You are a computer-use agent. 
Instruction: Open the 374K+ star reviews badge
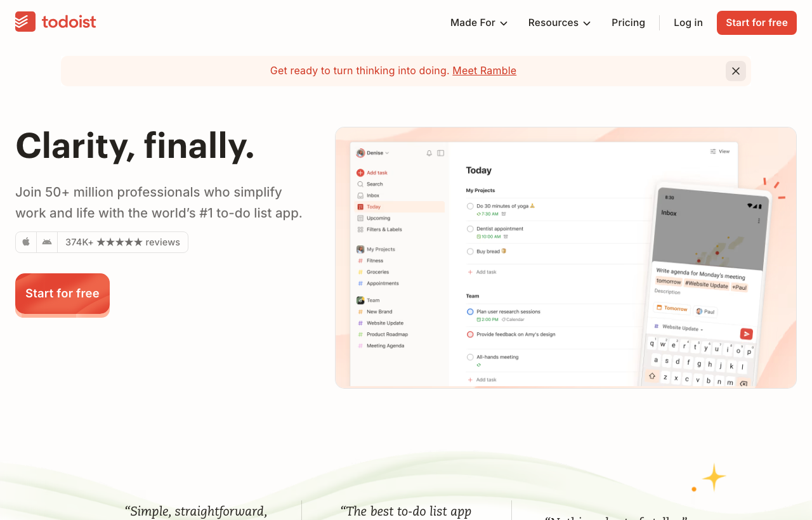click(x=122, y=242)
